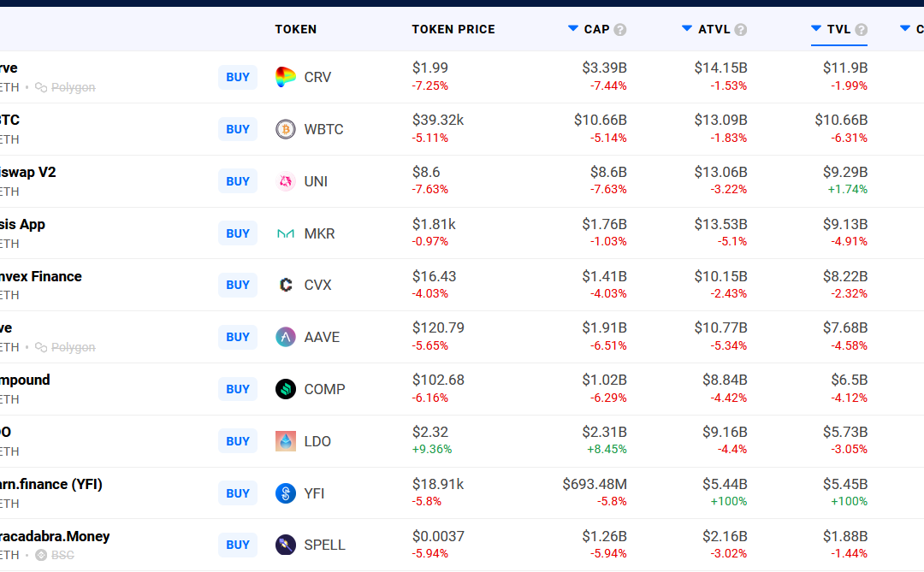
Task: Buy LDO with the BUY button
Action: point(238,441)
